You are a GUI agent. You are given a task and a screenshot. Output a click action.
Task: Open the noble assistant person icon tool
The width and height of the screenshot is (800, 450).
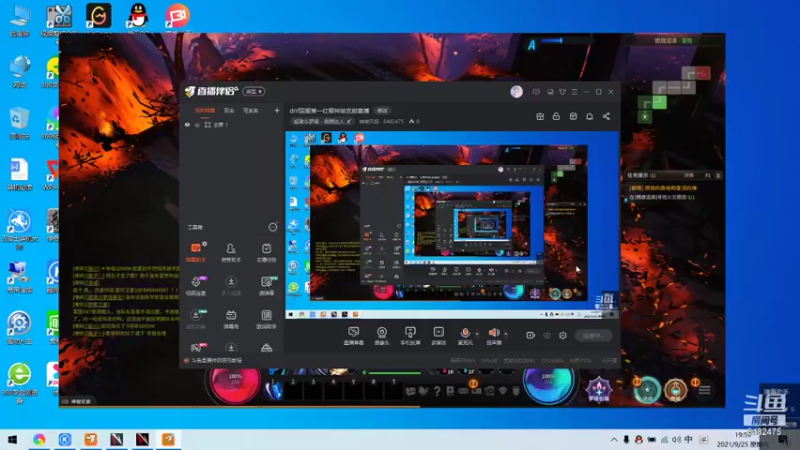tap(231, 252)
